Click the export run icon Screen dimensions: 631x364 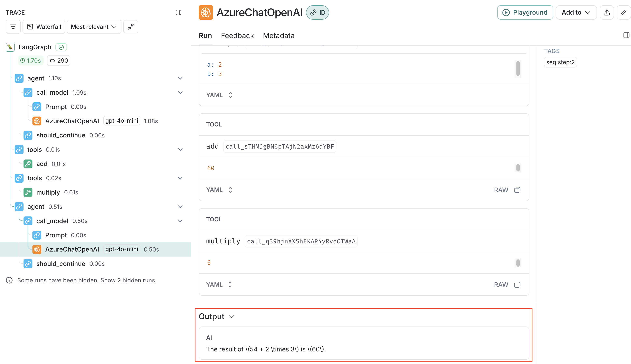607,12
